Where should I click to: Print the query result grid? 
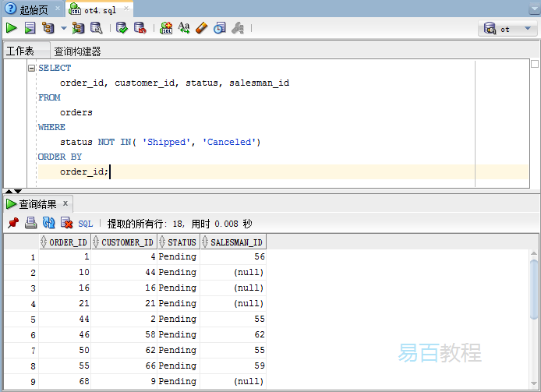pyautogui.click(x=30, y=223)
